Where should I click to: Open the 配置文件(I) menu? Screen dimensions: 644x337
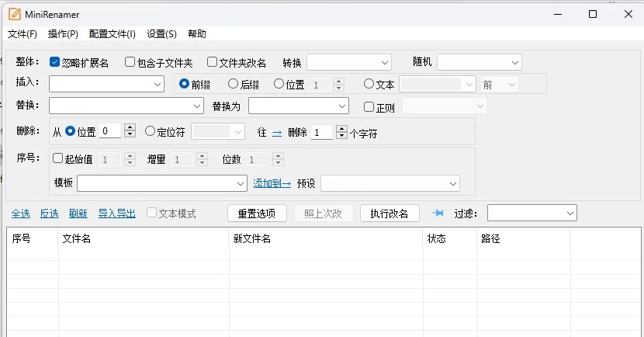pos(113,34)
